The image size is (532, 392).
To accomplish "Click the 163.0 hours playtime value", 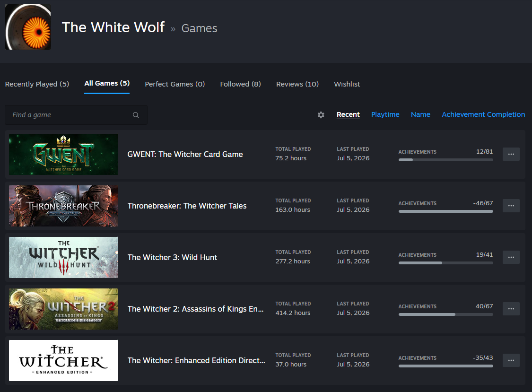I will pos(292,210).
